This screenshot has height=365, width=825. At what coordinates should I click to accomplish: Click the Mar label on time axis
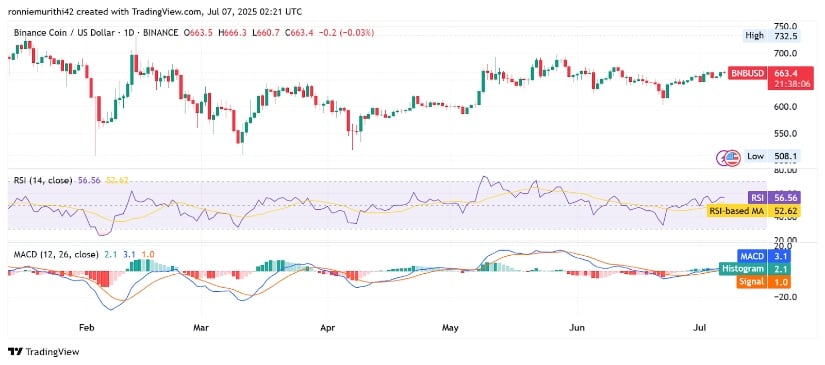click(x=201, y=328)
